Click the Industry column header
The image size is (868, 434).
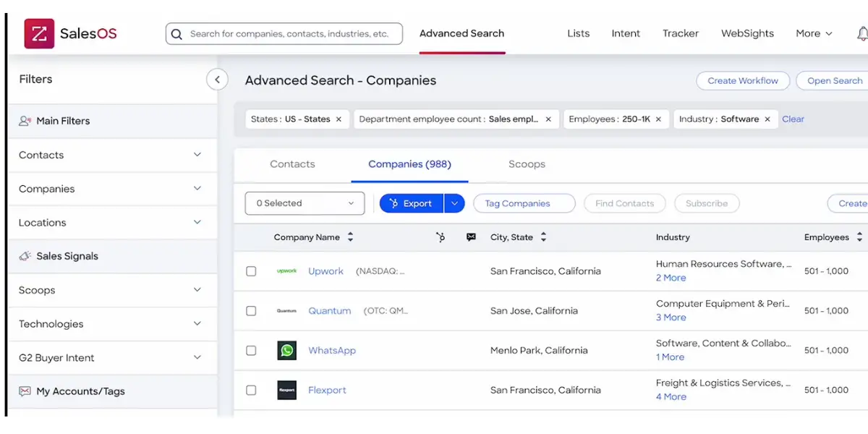[673, 237]
